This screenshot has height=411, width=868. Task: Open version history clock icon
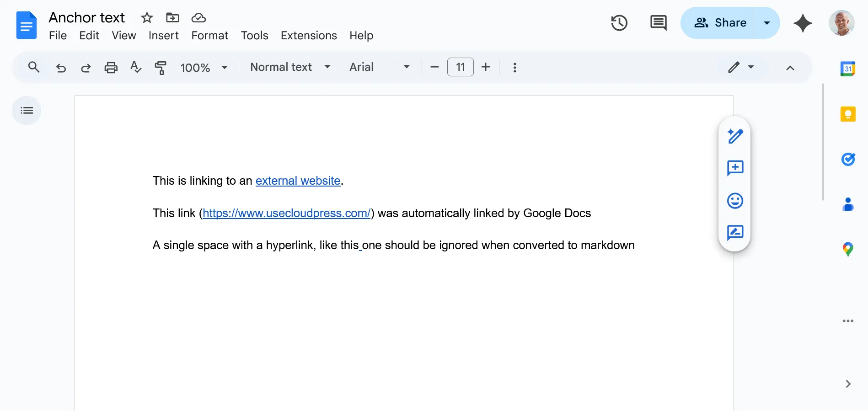(x=619, y=23)
